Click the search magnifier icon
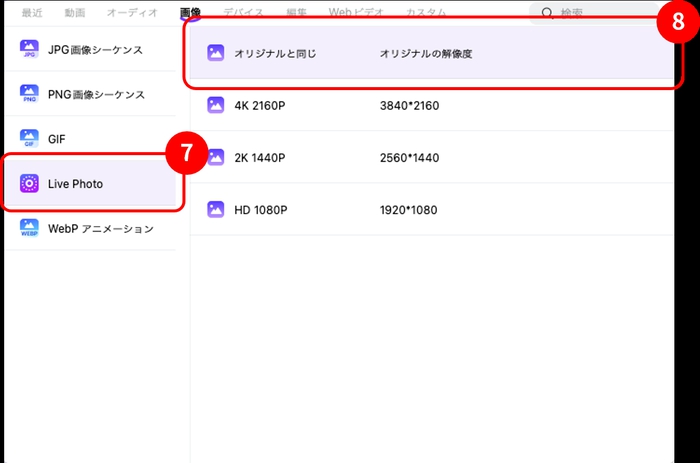The width and height of the screenshot is (700, 463). [547, 13]
